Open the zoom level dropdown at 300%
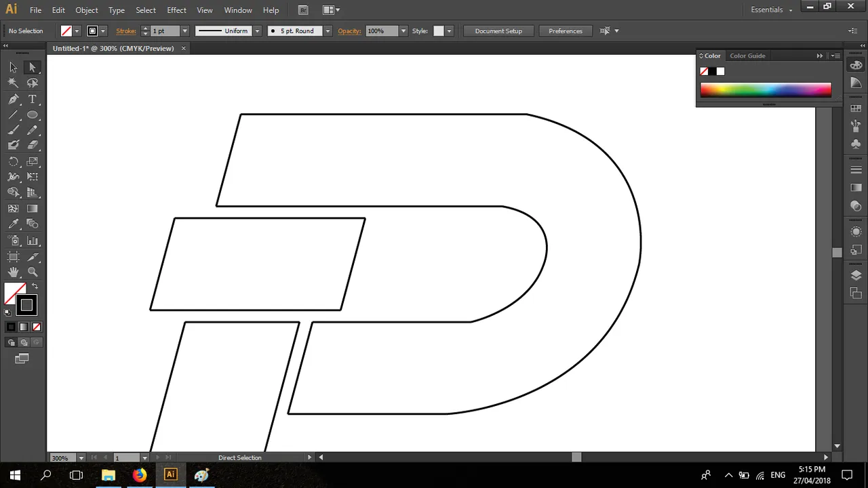 [x=81, y=457]
